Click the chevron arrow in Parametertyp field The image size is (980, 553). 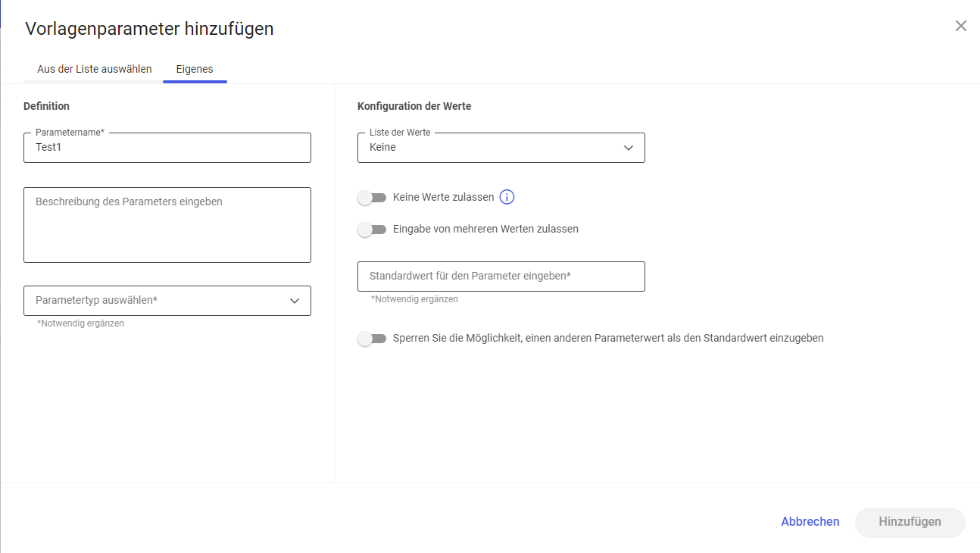tap(295, 301)
